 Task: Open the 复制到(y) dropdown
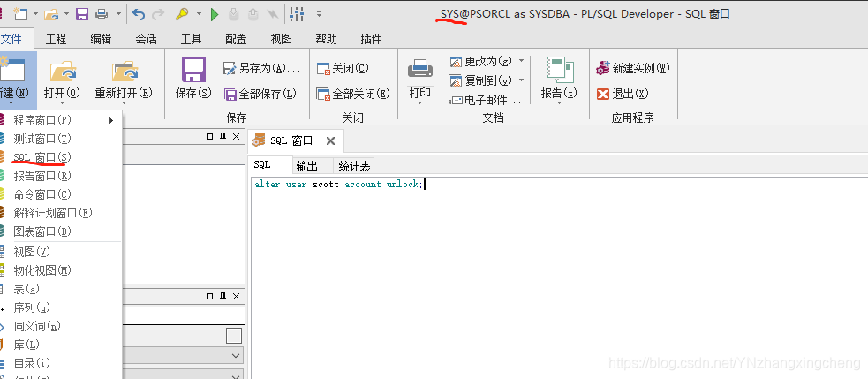tap(487, 80)
